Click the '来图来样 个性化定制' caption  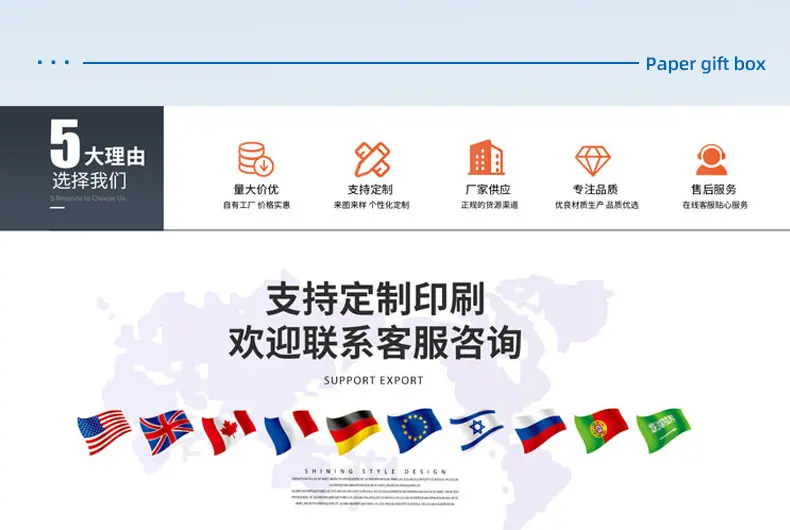371,205
